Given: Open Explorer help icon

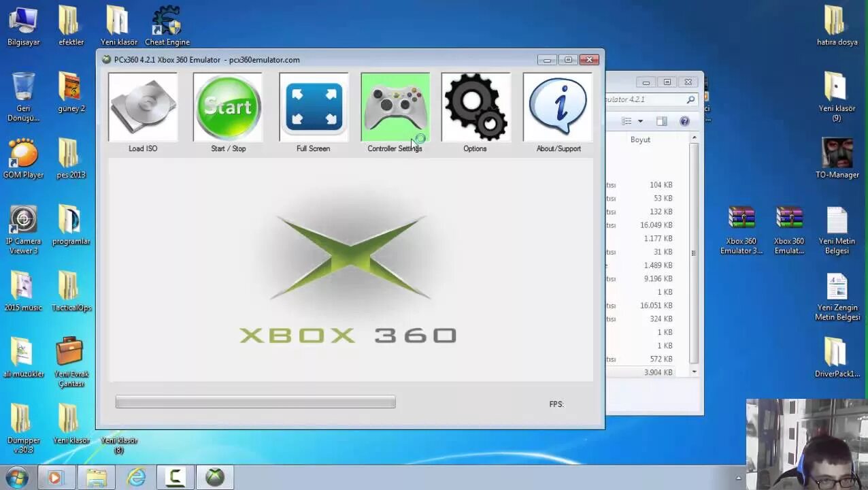Looking at the screenshot, I should point(684,121).
